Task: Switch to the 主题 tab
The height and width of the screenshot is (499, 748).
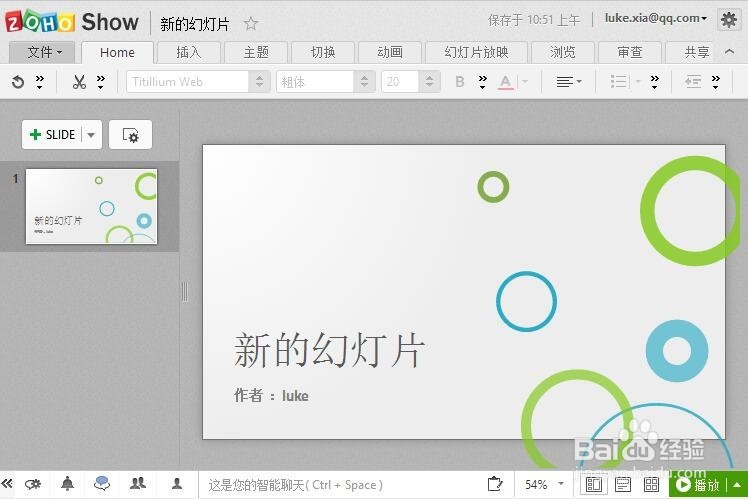Action: 256,52
